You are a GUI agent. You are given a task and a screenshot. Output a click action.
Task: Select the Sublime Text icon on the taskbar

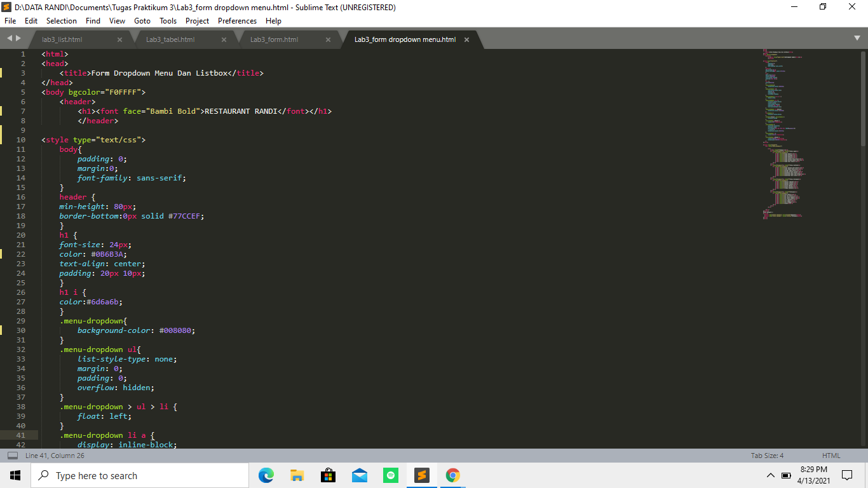pos(421,475)
